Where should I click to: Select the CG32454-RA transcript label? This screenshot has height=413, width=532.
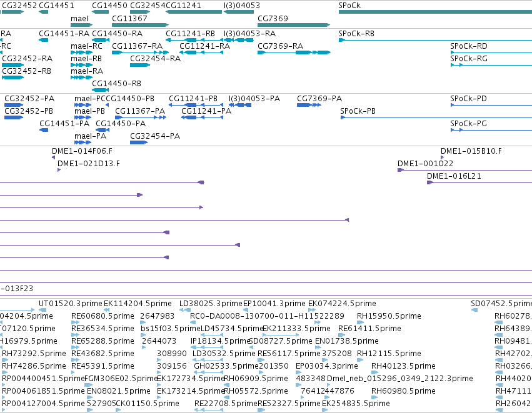[x=156, y=59]
